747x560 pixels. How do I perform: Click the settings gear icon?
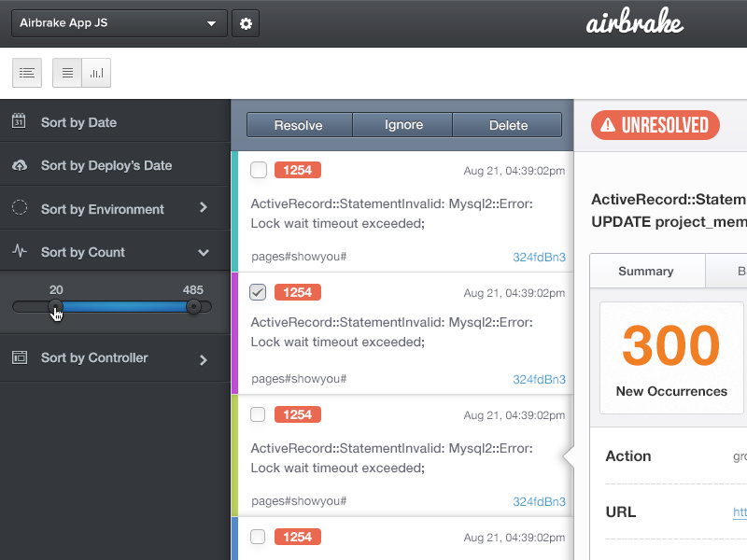[x=245, y=23]
